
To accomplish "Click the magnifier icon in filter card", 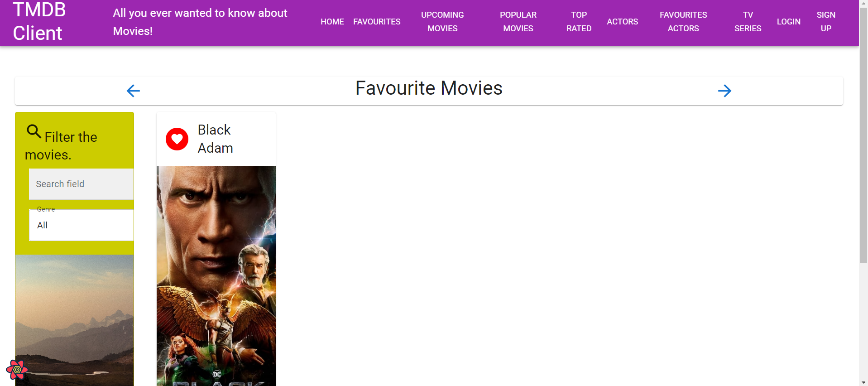I will 34,131.
